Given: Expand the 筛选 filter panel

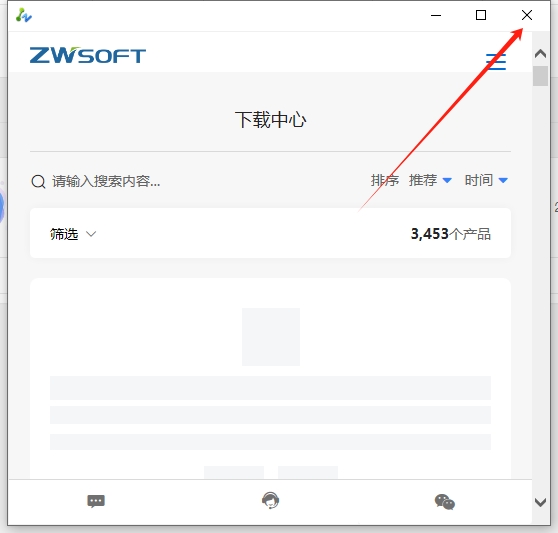Looking at the screenshot, I should click(x=73, y=234).
